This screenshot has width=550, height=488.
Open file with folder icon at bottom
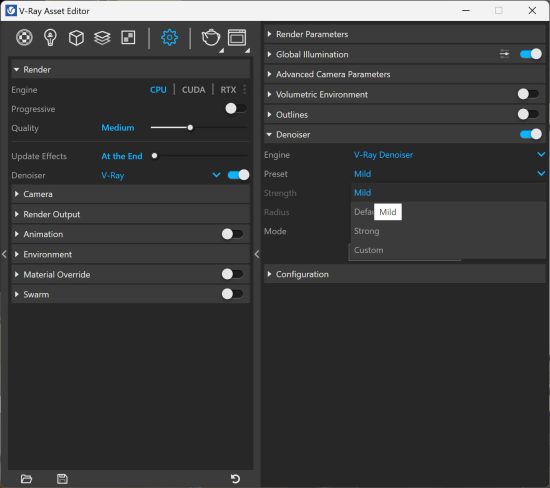click(26, 479)
